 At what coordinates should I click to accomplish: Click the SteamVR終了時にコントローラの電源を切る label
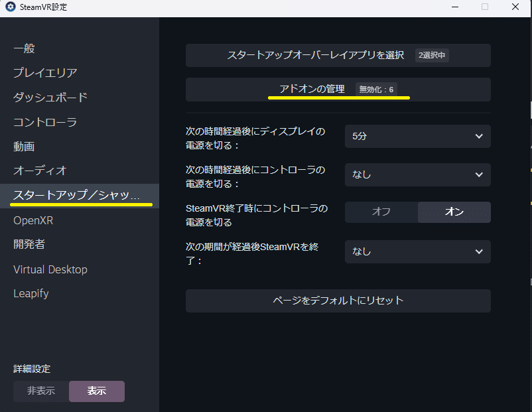click(257, 215)
